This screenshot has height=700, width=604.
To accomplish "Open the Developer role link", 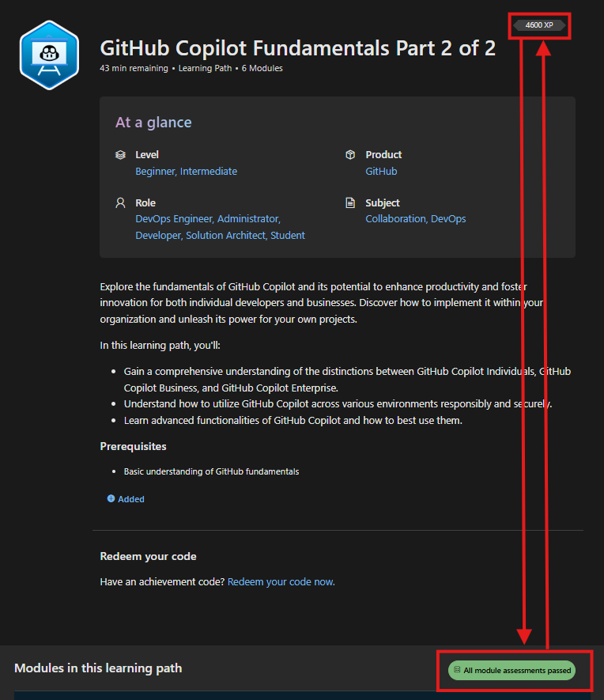I will [x=158, y=235].
